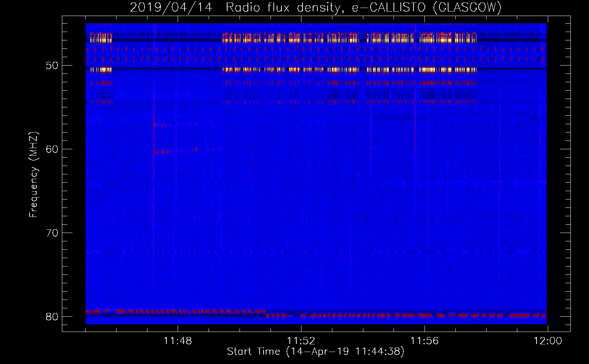Click the 11:52 time tick label

(301, 341)
